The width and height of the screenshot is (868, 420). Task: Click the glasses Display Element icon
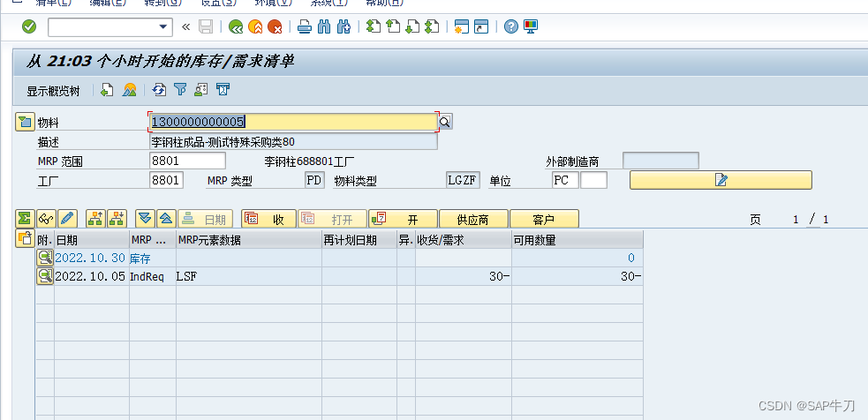pyautogui.click(x=46, y=219)
